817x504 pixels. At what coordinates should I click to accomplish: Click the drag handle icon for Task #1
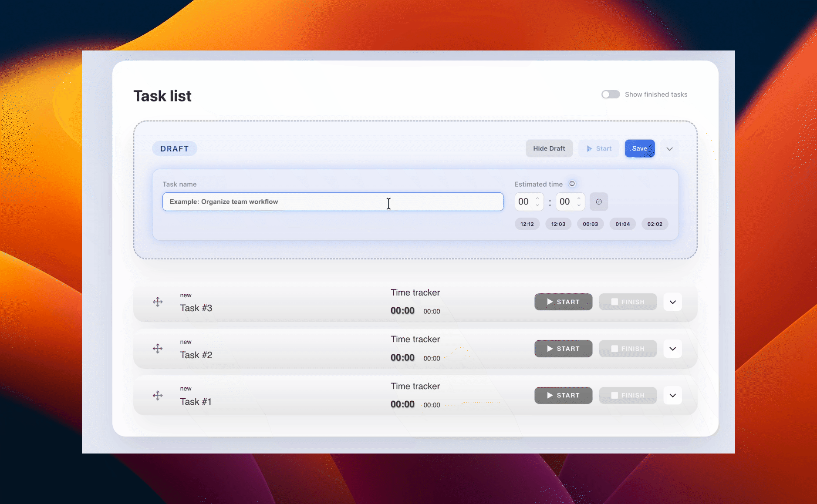(x=158, y=395)
